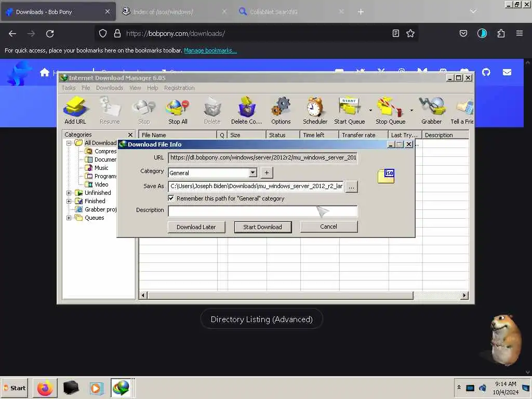
Task: Click Cancel in Download File Info
Action: (328, 227)
